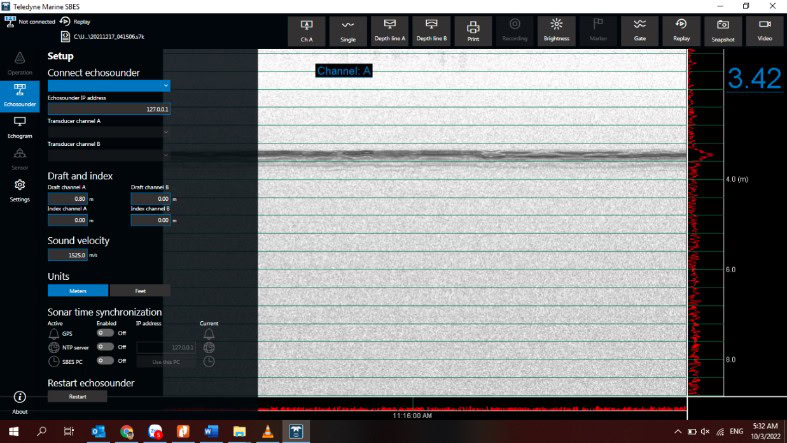Click the Replay toolbar button

tap(681, 31)
